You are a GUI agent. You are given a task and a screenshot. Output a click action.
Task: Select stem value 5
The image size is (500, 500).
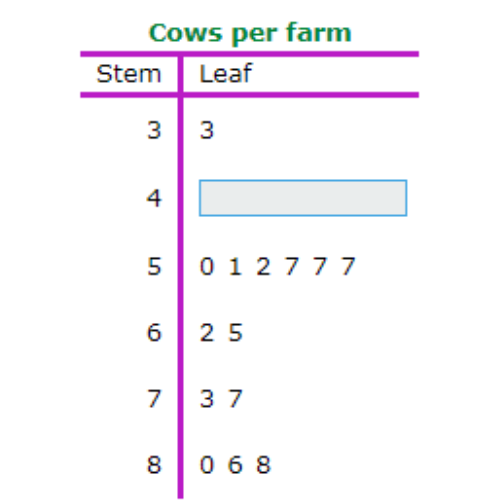pos(154,266)
